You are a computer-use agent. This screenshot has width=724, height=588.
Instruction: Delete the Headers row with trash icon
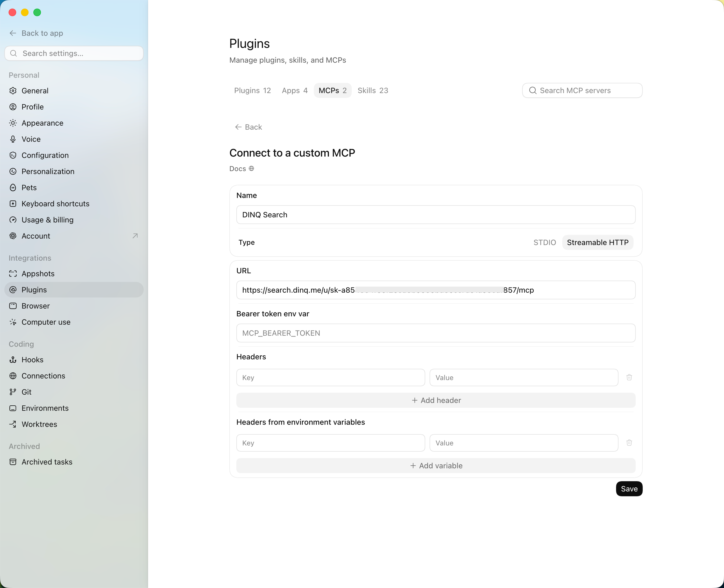[629, 377]
